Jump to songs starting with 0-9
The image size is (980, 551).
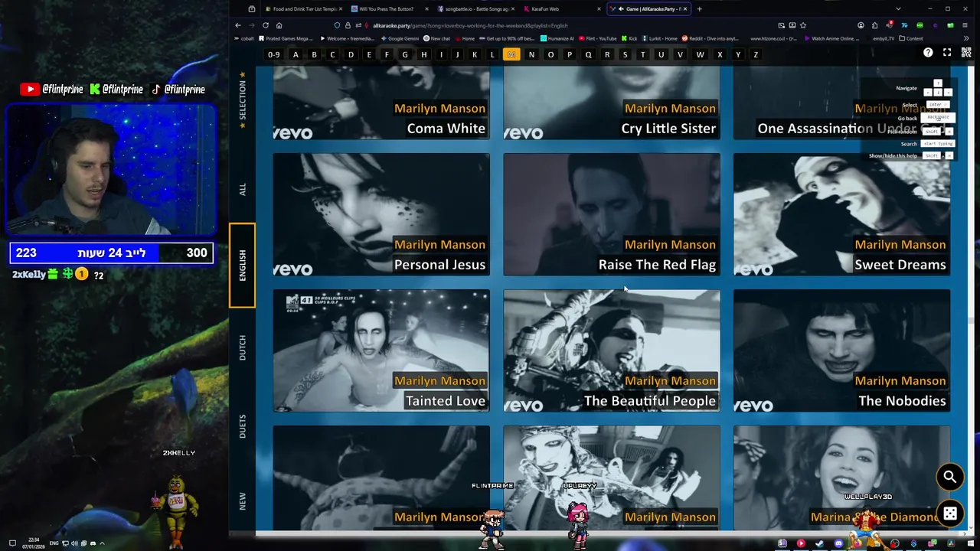(x=273, y=54)
